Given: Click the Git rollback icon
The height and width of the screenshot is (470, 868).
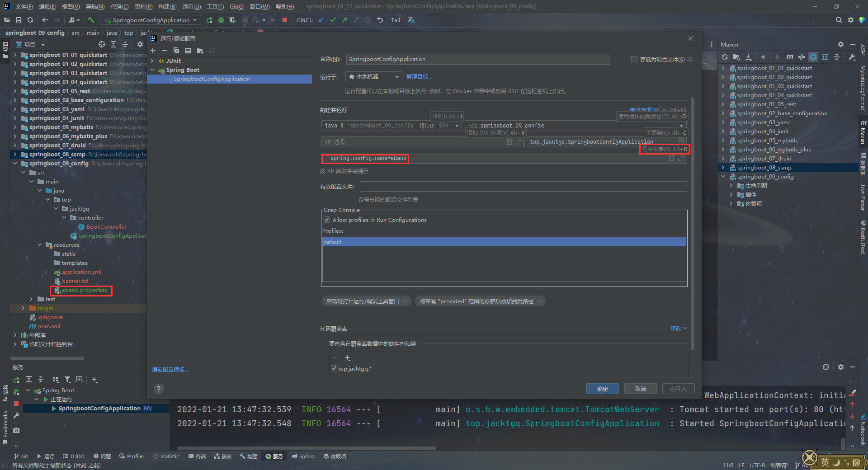Looking at the screenshot, I should (380, 20).
